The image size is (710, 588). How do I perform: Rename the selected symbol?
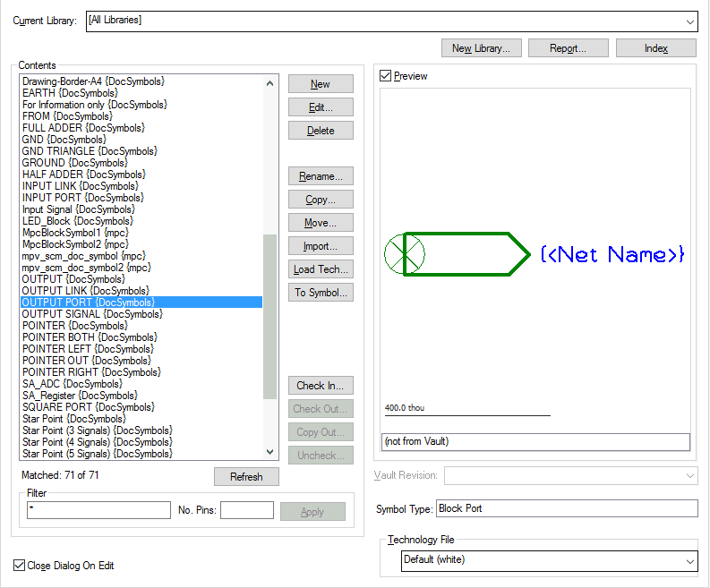(x=321, y=176)
